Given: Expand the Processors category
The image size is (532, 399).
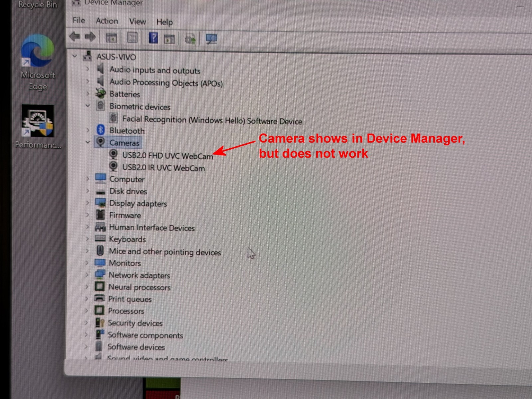Looking at the screenshot, I should click(87, 311).
